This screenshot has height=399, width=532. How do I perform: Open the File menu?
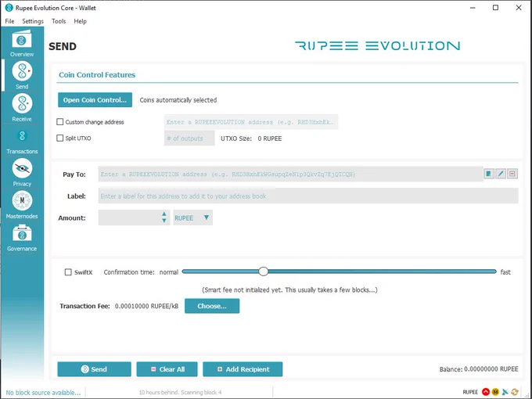tap(9, 21)
